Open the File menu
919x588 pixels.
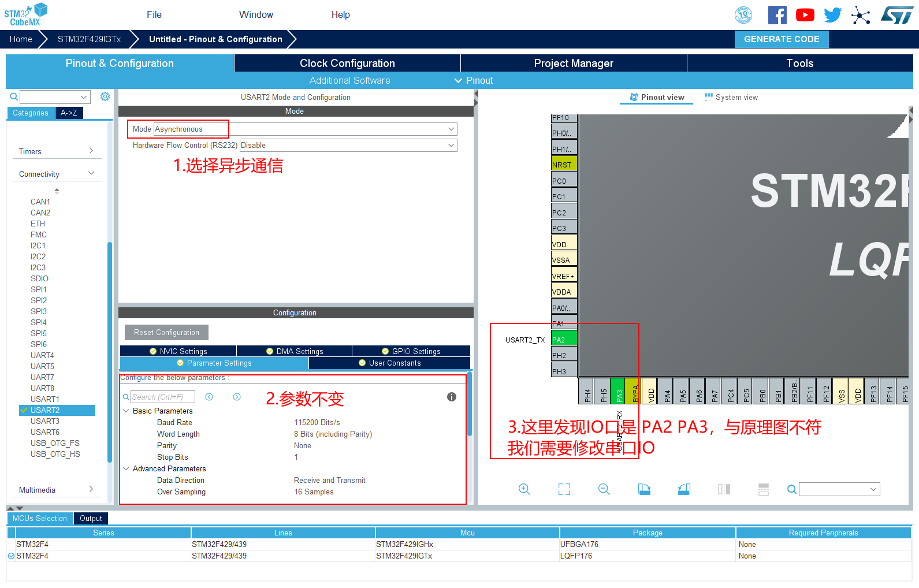click(x=154, y=14)
